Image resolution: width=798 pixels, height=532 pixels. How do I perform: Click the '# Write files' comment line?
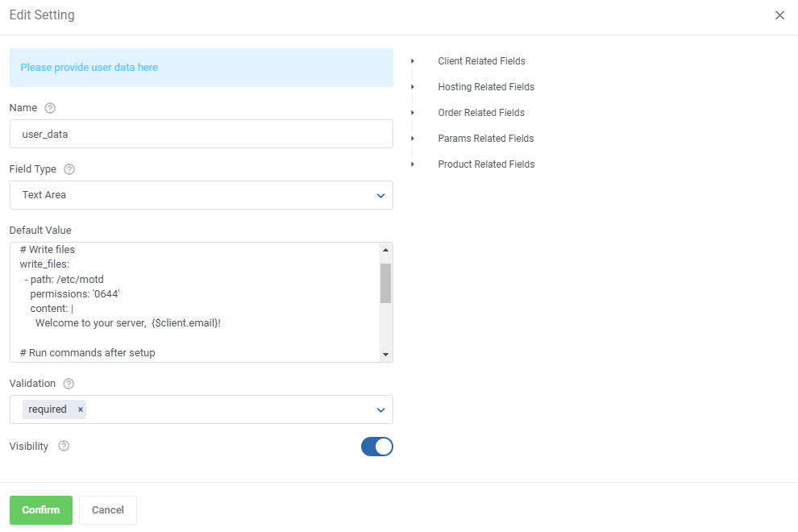pyautogui.click(x=48, y=249)
